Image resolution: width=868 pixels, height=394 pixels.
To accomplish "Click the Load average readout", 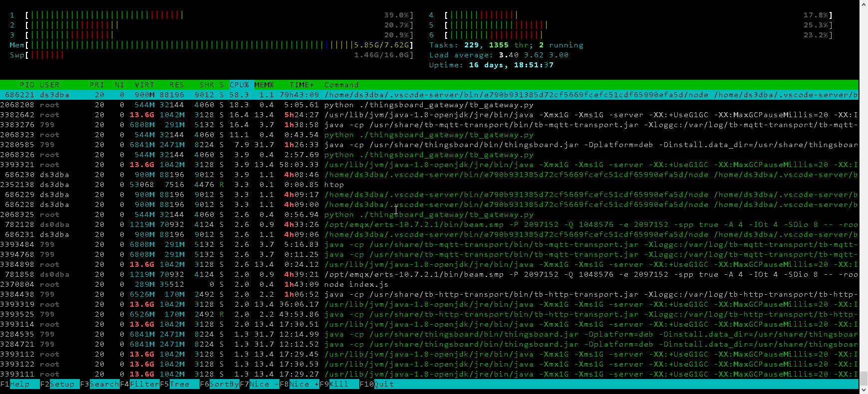I will click(x=499, y=55).
